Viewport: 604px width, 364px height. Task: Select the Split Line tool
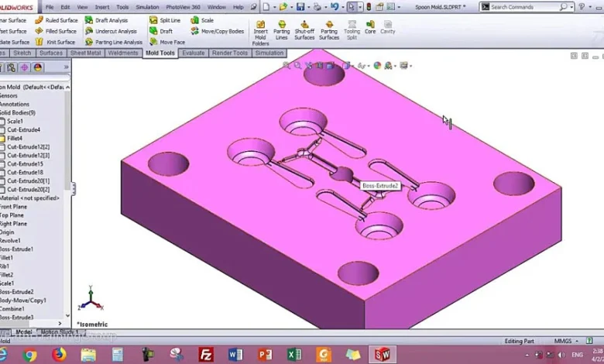165,20
